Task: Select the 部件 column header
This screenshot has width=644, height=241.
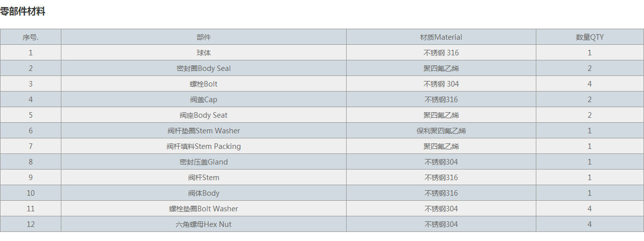Action: 203,37
